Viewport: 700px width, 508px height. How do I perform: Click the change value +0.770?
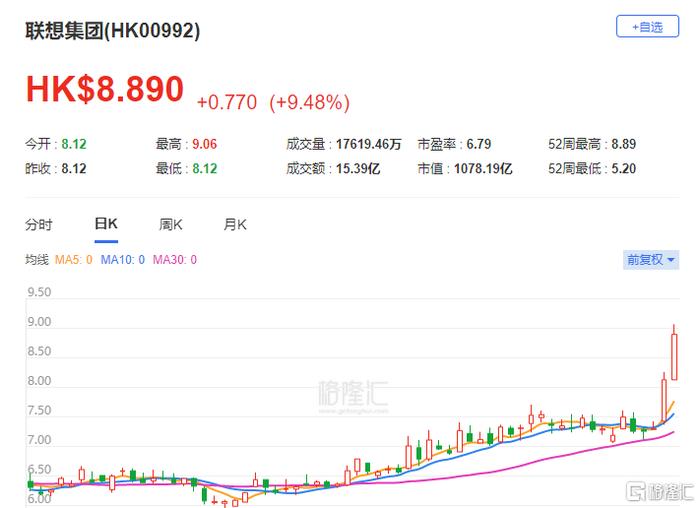pos(227,102)
